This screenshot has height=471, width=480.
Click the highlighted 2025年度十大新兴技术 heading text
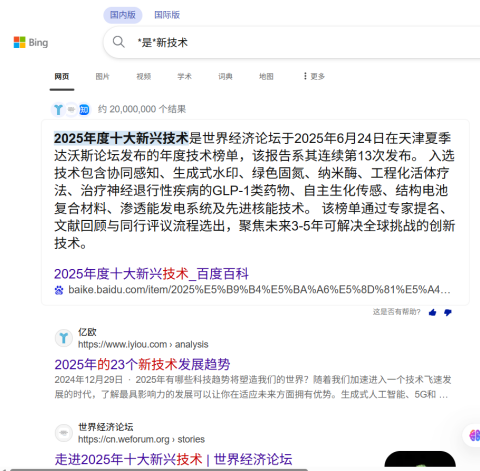(x=121, y=138)
